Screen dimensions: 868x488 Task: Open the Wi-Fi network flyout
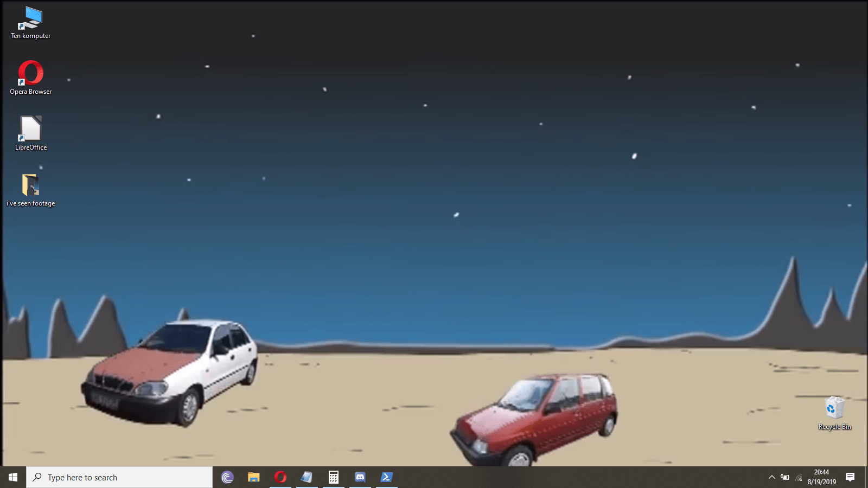tap(799, 477)
